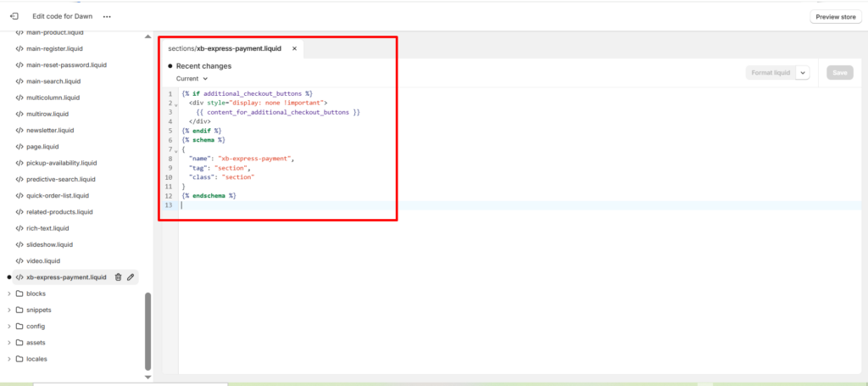Delete xb-express-payment.liquid using the trash icon

118,277
